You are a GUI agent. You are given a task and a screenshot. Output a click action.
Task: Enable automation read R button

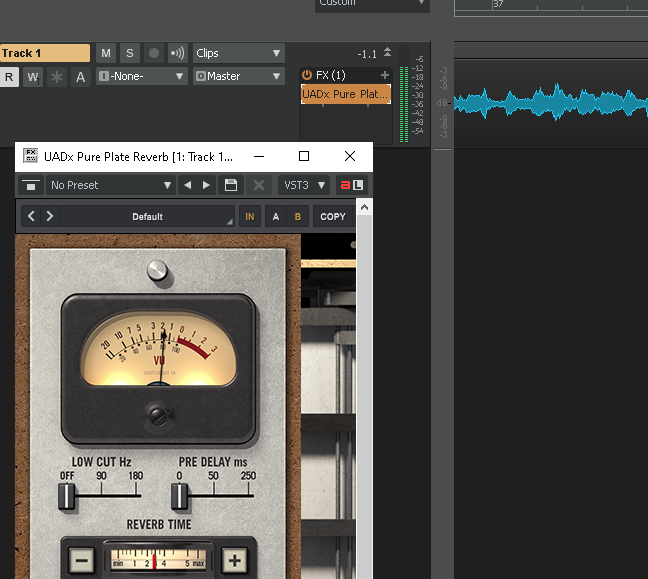pyautogui.click(x=9, y=77)
